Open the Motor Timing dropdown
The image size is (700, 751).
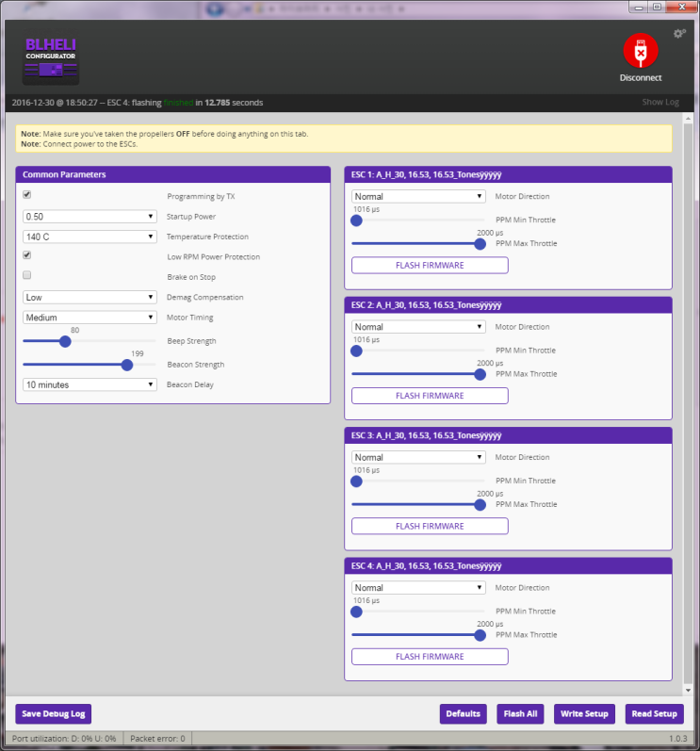click(x=90, y=318)
